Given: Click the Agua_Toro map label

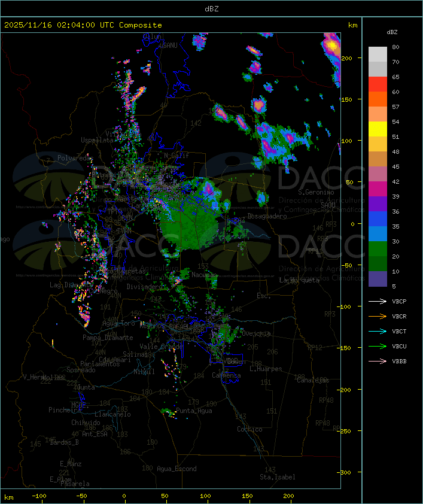Looking at the screenshot, I should (x=118, y=323).
